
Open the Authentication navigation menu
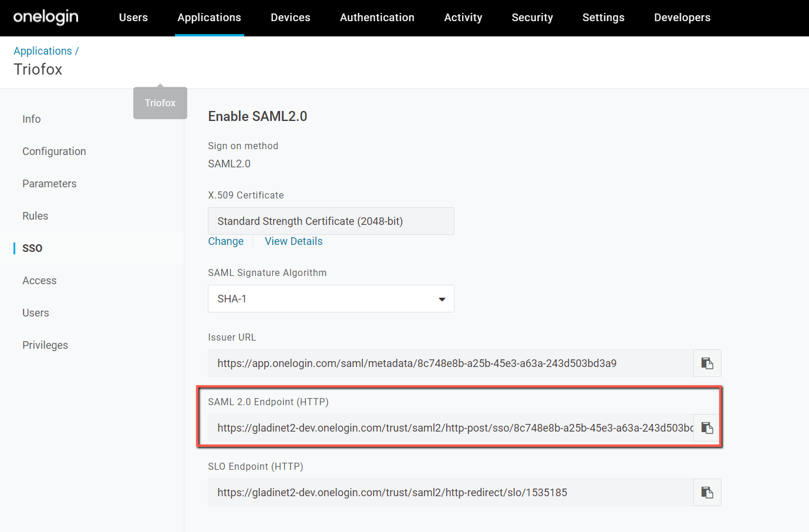pos(377,18)
